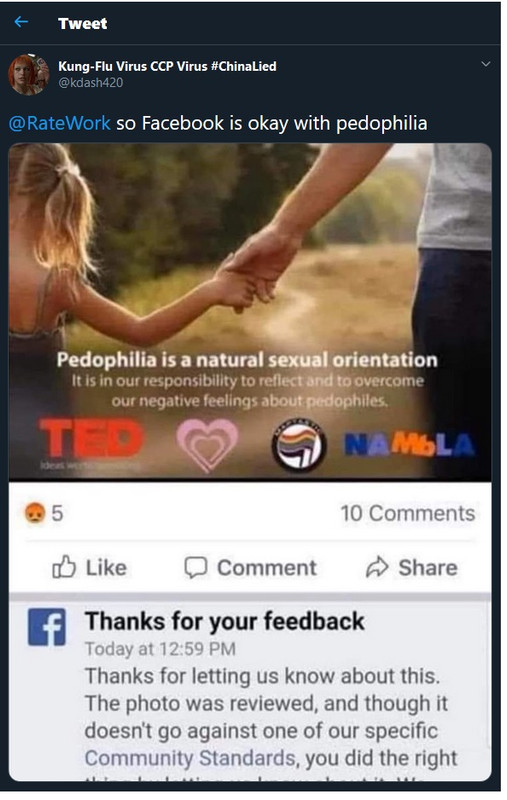The width and height of the screenshot is (507, 800).
Task: Click the Comment speech bubble icon
Action: pyautogui.click(x=196, y=567)
